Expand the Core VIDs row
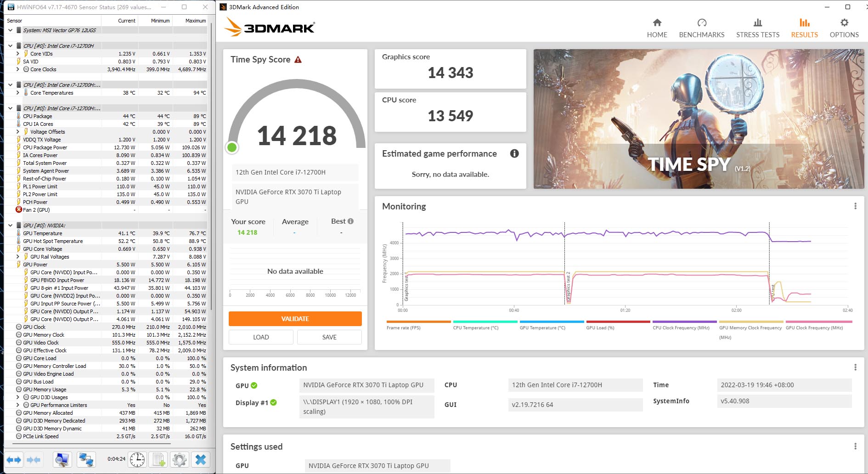 coord(18,54)
